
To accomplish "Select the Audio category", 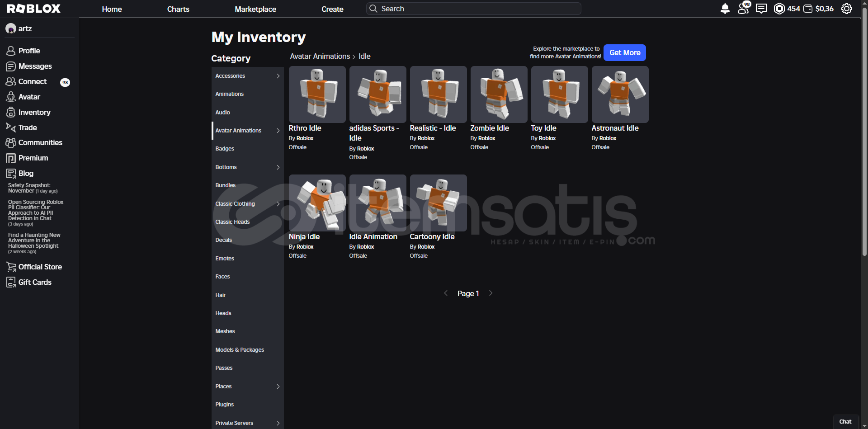I will [x=248, y=113].
